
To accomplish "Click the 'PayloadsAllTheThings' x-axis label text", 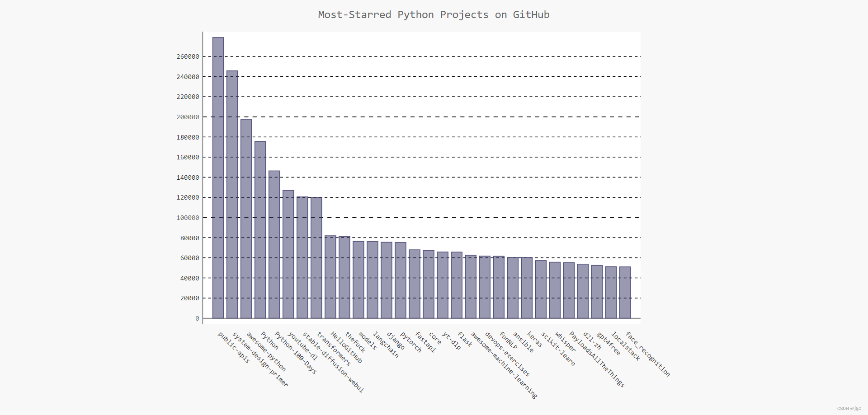I will (x=597, y=359).
